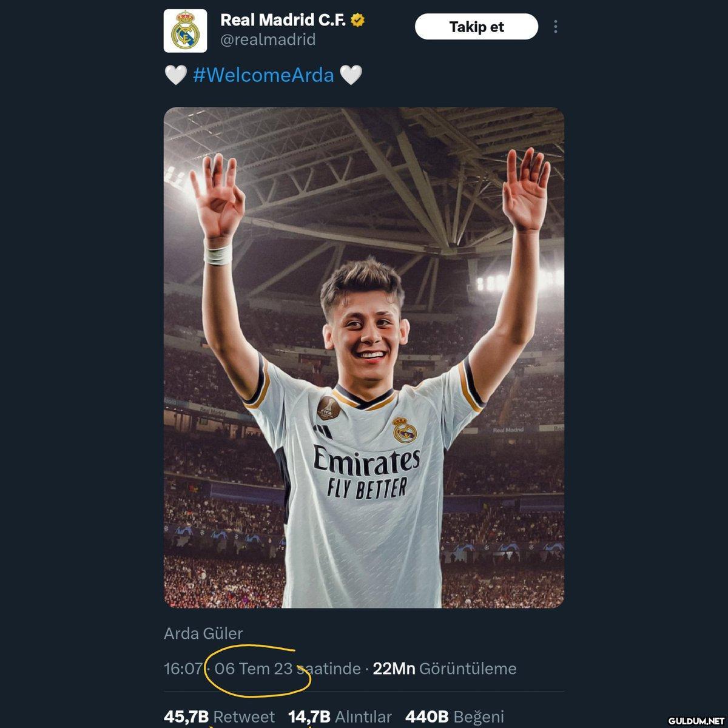Image resolution: width=728 pixels, height=728 pixels.
Task: Open the #WelcomeArda hashtag
Action: pos(263,75)
